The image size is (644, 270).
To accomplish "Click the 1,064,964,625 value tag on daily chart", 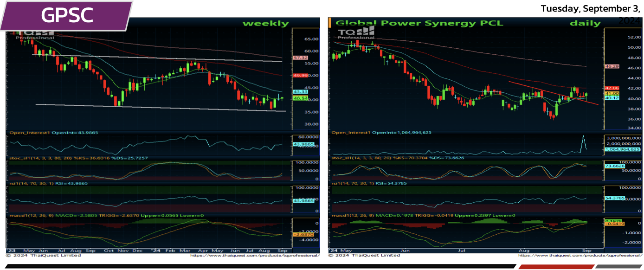I will pyautogui.click(x=623, y=150).
